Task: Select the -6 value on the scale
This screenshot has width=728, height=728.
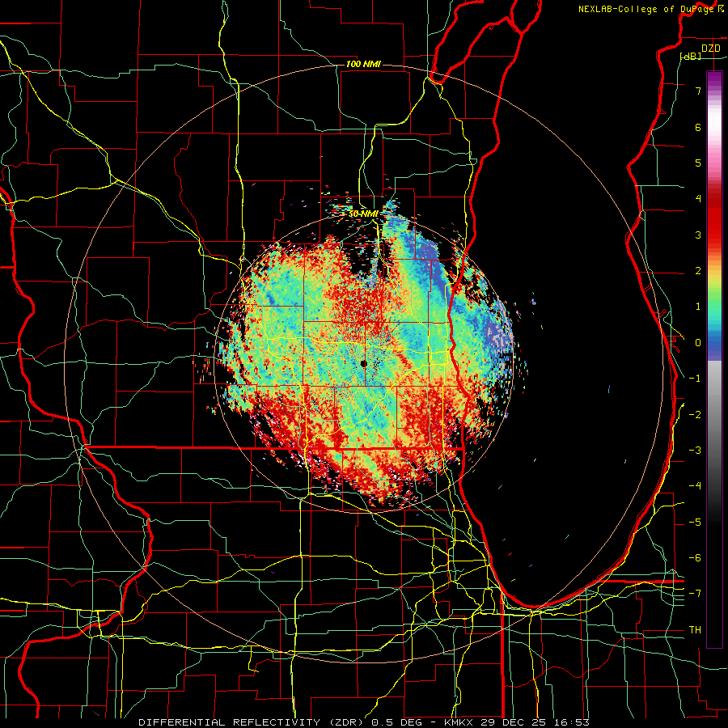Action: pyautogui.click(x=695, y=558)
